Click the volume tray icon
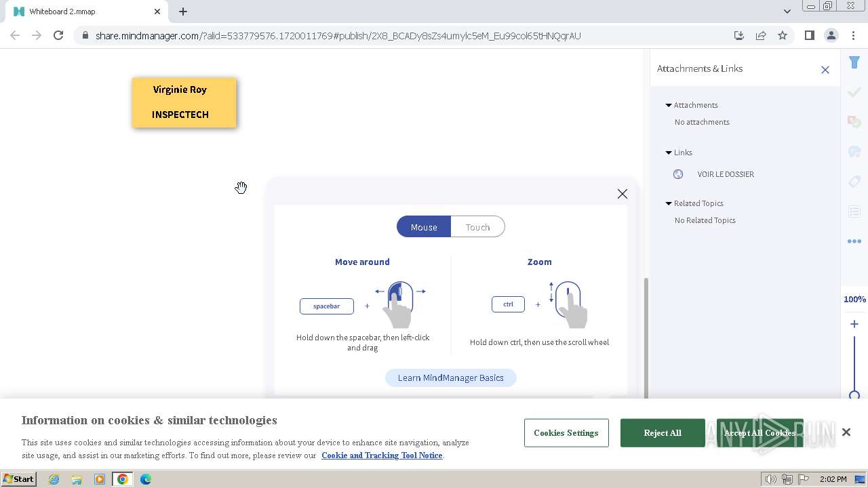868x488 pixels. pos(770,479)
